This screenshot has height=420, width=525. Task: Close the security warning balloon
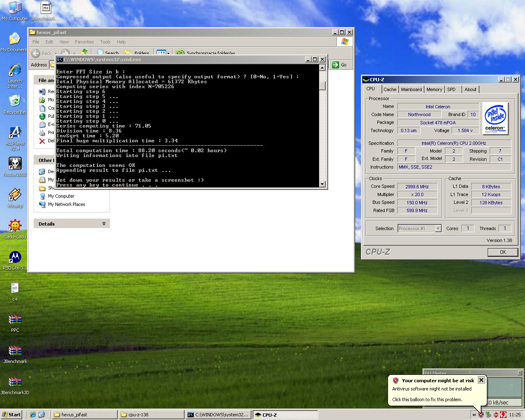click(481, 380)
